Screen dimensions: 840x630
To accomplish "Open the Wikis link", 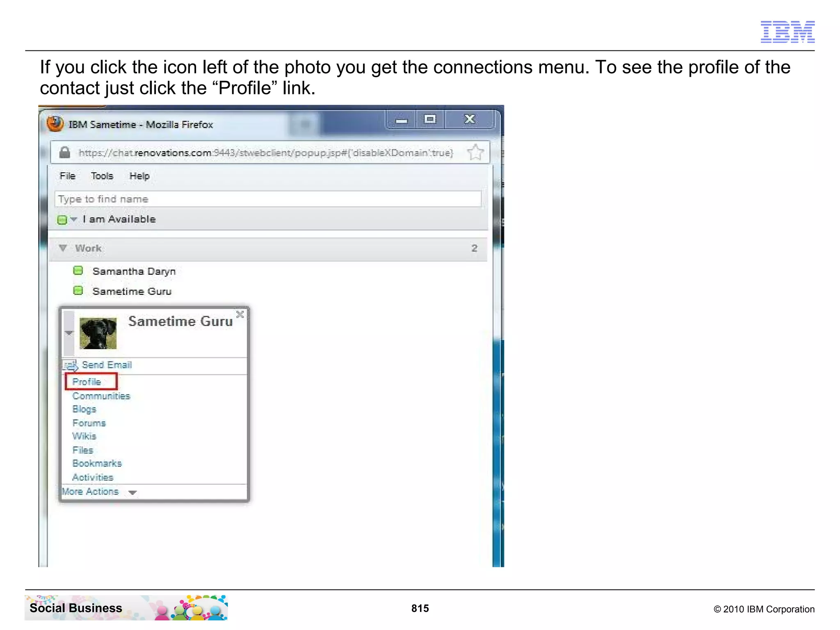I will (x=84, y=436).
